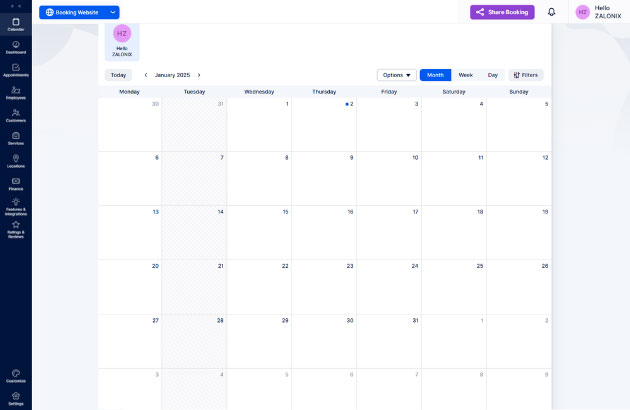
Task: Open the Options dropdown
Action: pyautogui.click(x=397, y=75)
